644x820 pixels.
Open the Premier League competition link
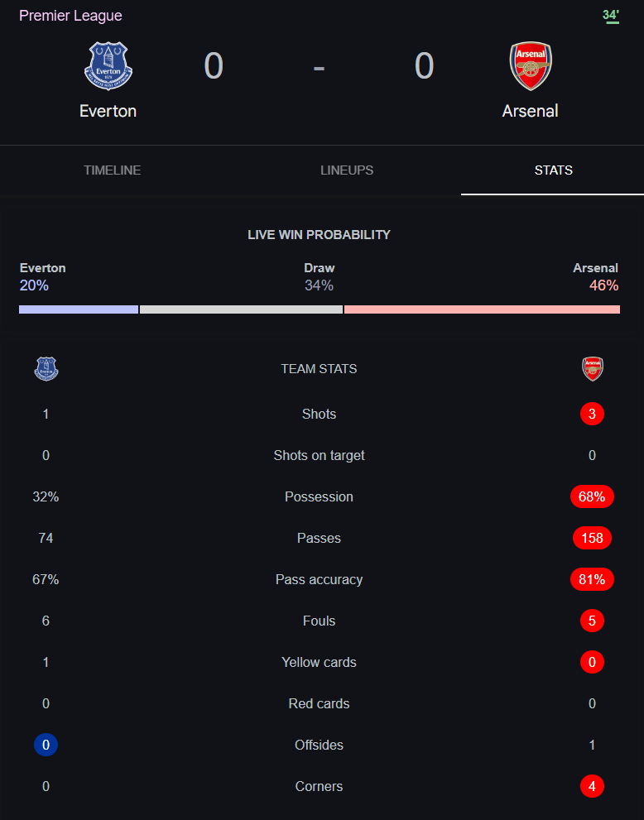click(x=70, y=16)
